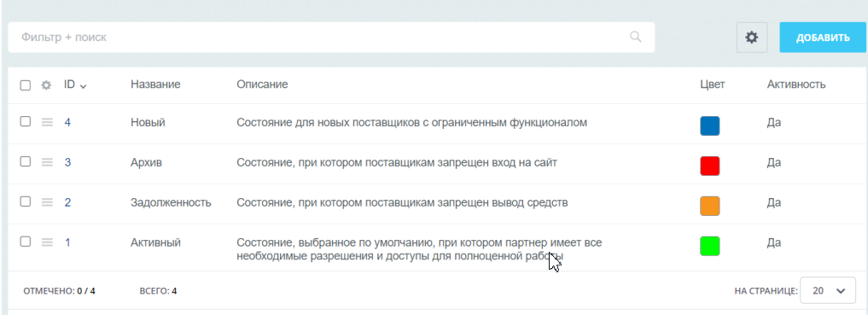Check the box for row ID 1
The width and height of the screenshot is (868, 315).
coord(26,242)
